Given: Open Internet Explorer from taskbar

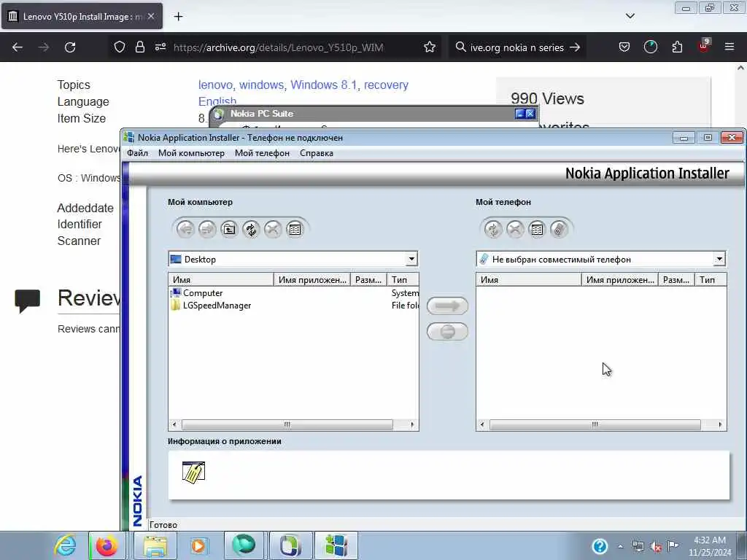Looking at the screenshot, I should (65, 545).
